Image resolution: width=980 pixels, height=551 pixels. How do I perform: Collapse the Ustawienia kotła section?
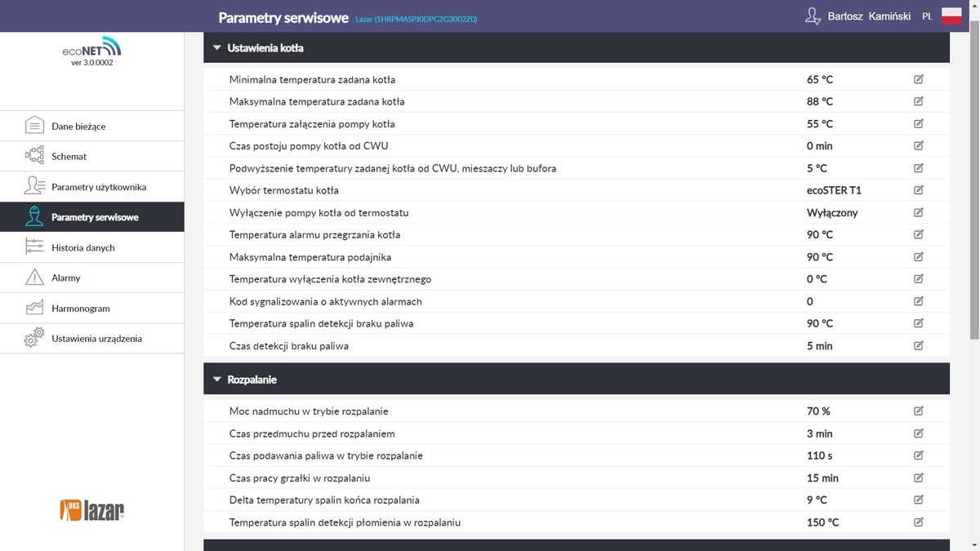(x=217, y=48)
